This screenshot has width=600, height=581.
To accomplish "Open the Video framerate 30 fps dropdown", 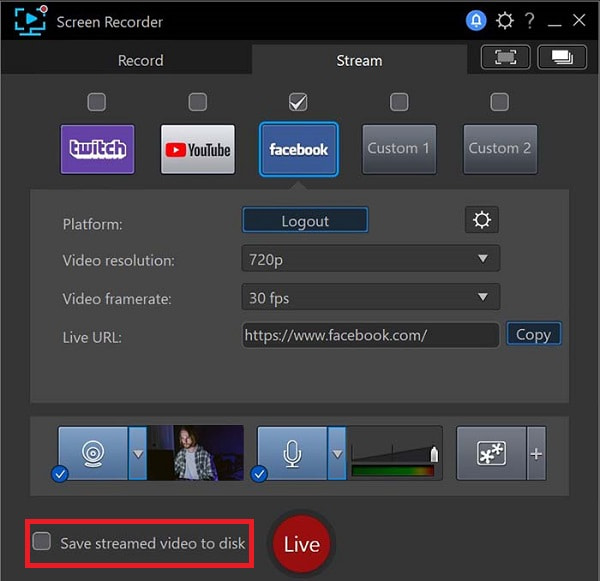I will tap(371, 297).
